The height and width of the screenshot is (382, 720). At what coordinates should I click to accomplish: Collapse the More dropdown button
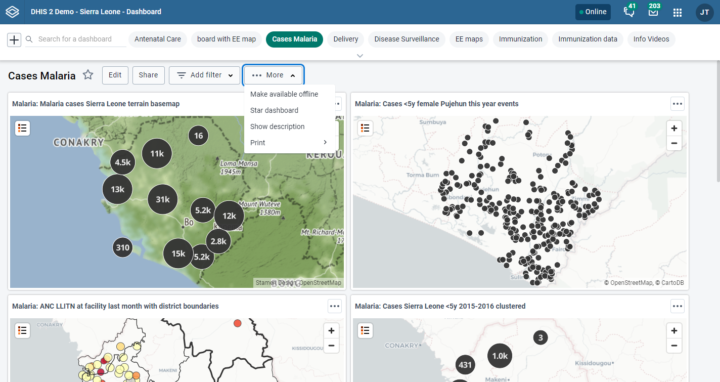point(273,75)
